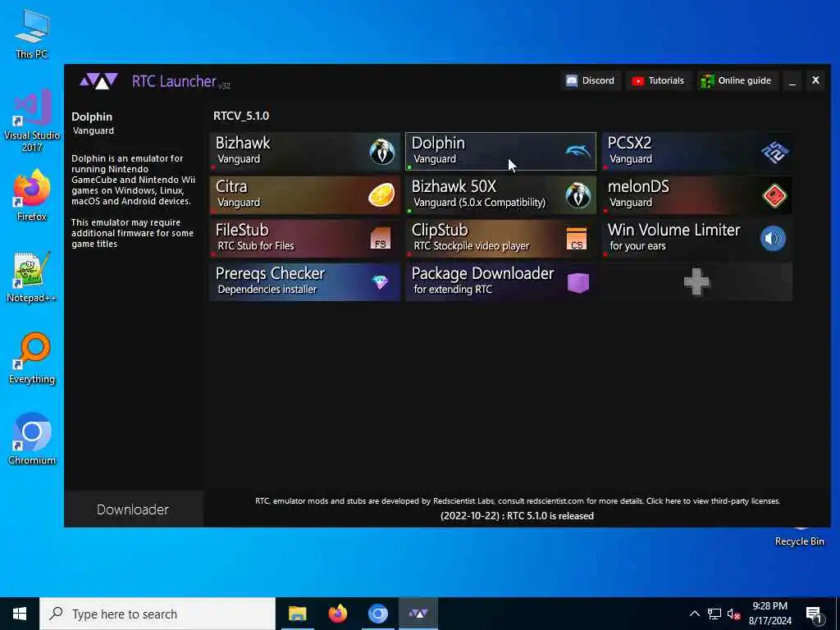Image resolution: width=840 pixels, height=630 pixels.
Task: Open the FileStub tile
Action: point(305,239)
